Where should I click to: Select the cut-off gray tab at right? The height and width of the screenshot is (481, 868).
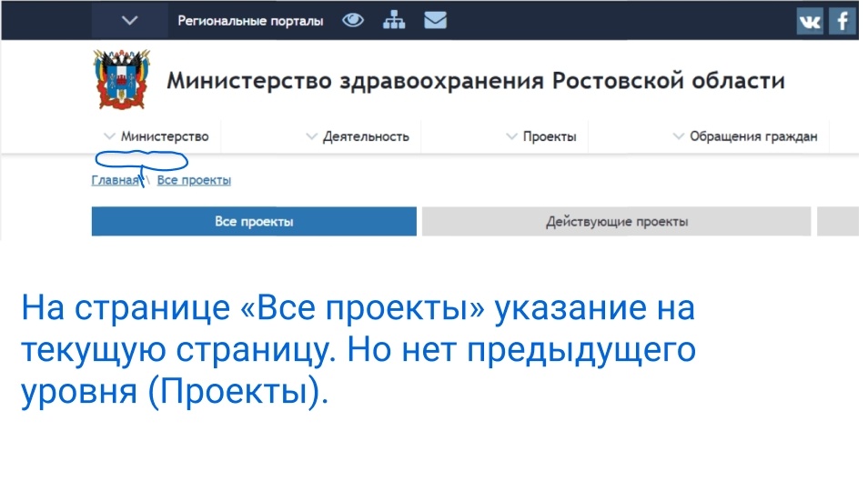pyautogui.click(x=837, y=221)
